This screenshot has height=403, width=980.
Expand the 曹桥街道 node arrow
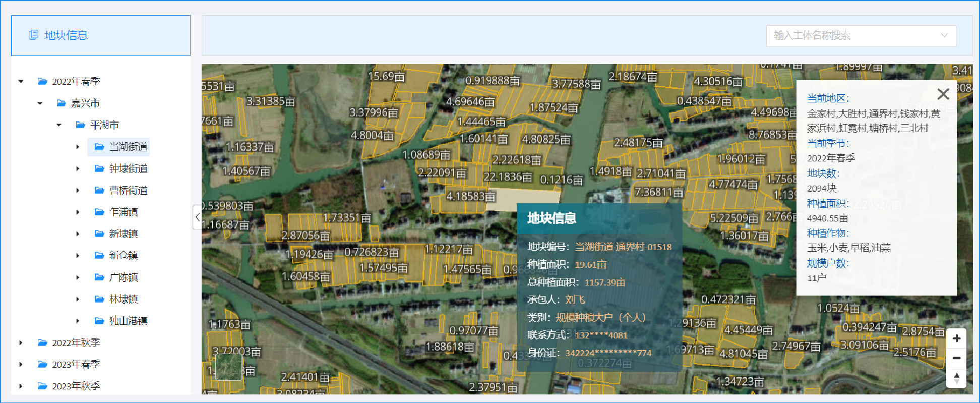point(78,190)
